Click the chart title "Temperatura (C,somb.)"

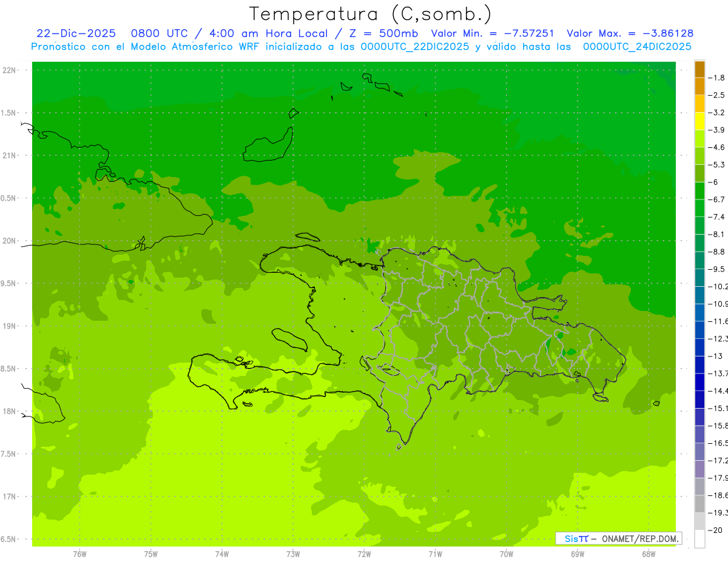coord(371,15)
